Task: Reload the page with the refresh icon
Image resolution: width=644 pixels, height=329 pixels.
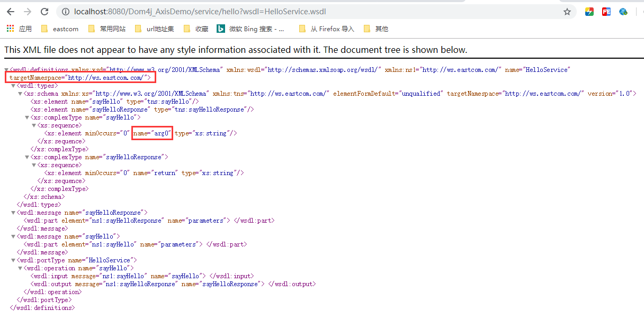Action: tap(44, 11)
